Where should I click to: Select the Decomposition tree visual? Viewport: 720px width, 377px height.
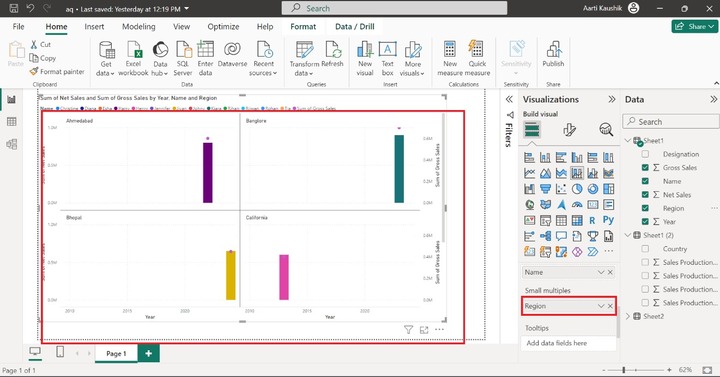coord(545,236)
